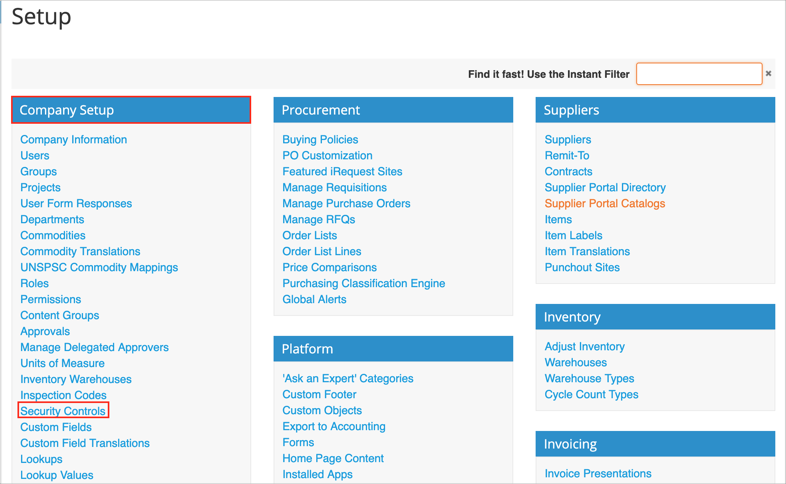The height and width of the screenshot is (484, 786).
Task: Open Invoice Presentations
Action: (x=597, y=474)
